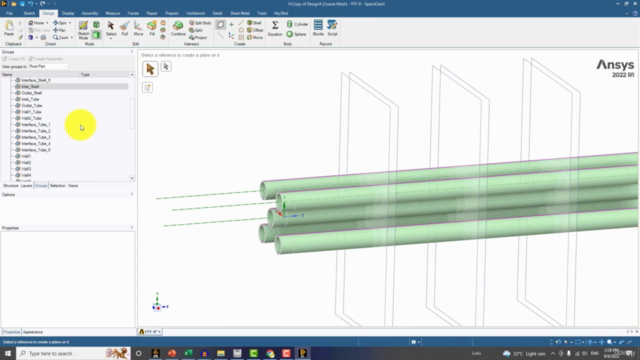The height and width of the screenshot is (360, 640).
Task: Open the Equation tool
Action: coord(275,29)
